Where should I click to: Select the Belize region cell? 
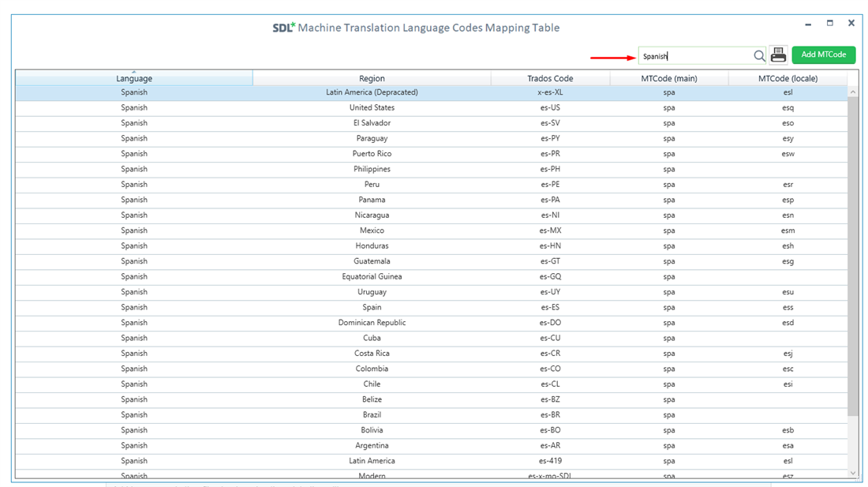pos(372,399)
